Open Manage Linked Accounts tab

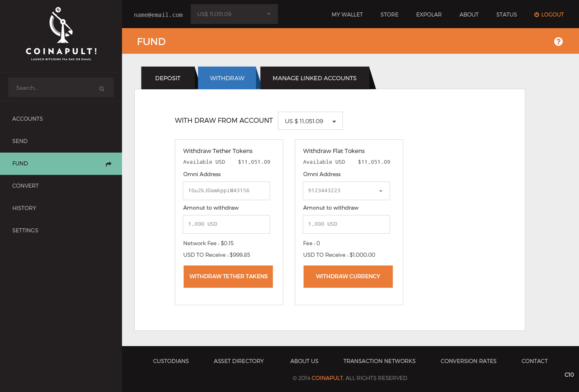[x=314, y=78]
